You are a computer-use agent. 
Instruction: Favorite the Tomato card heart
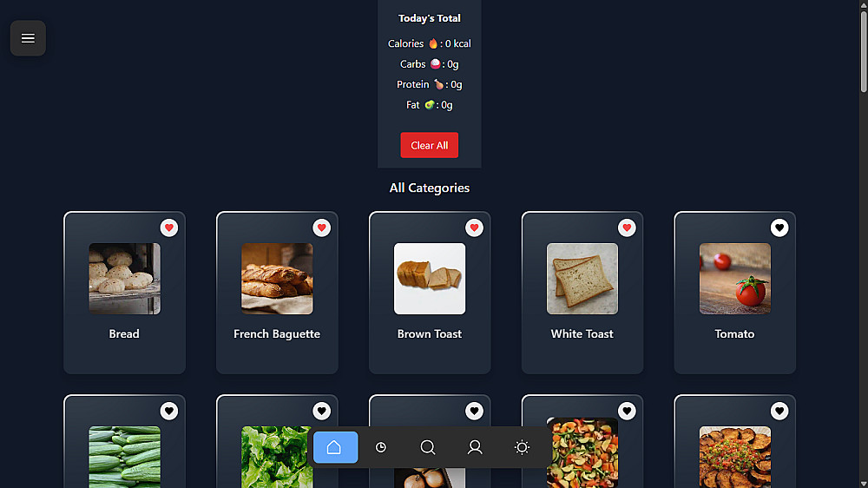click(x=779, y=228)
